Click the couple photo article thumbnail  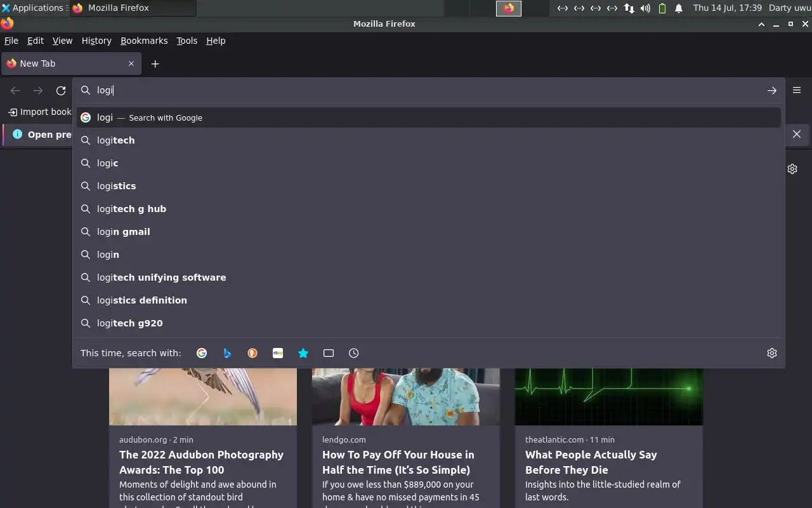coord(406,396)
